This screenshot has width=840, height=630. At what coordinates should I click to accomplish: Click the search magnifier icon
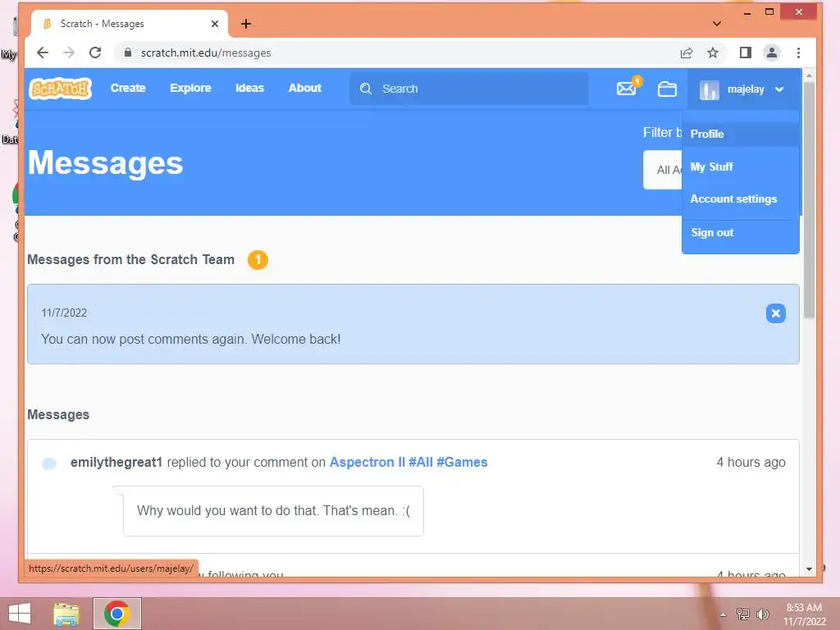[365, 89]
